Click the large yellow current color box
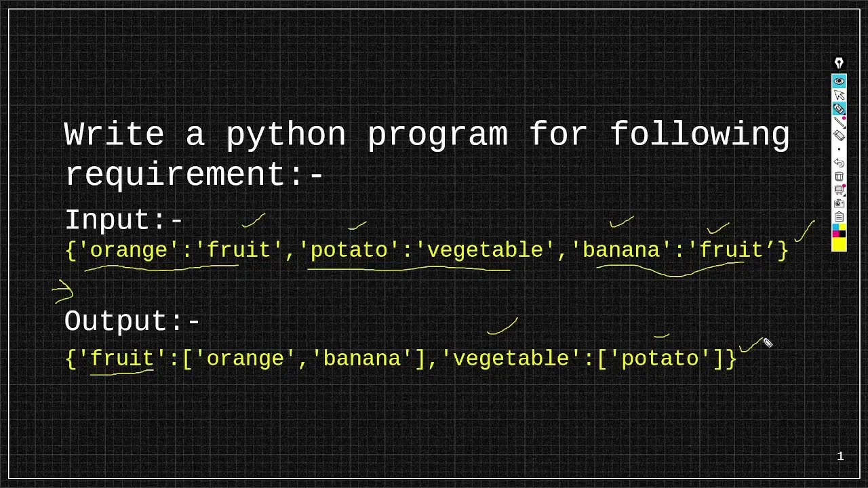 839,244
